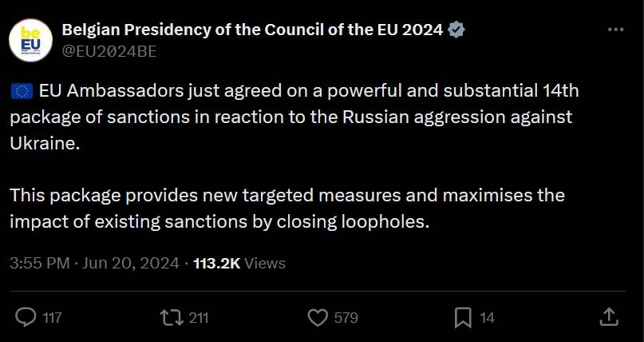The height and width of the screenshot is (342, 644).
Task: Bookmark this post with the bookmark icon
Action: 463,317
